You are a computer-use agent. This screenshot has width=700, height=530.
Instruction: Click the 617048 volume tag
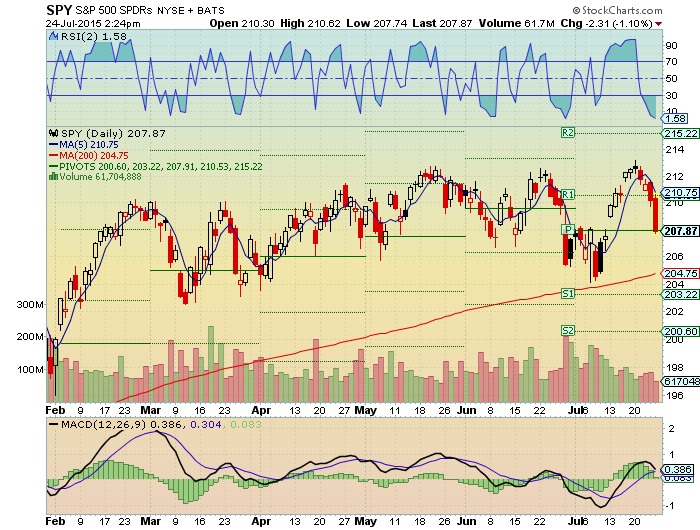(681, 381)
